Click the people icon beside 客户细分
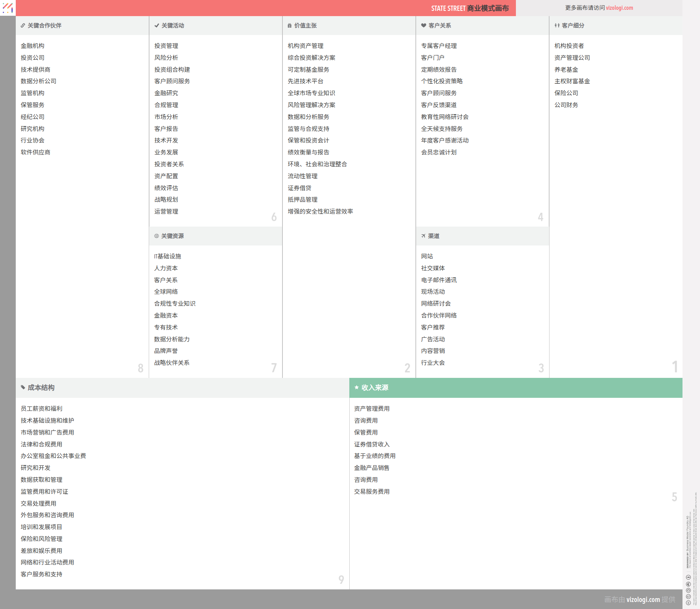Viewport: 700px width, 609px height. (557, 26)
